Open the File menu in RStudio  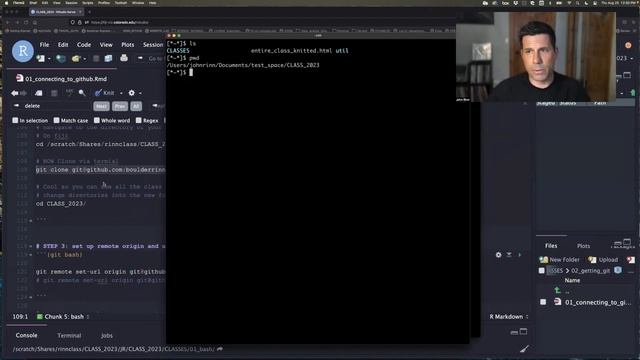(x=44, y=44)
